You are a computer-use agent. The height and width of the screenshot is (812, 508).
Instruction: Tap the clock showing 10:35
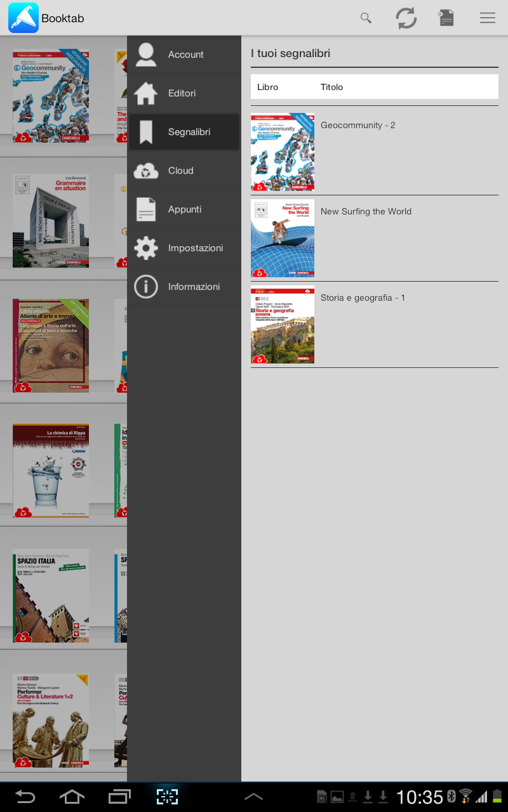click(420, 797)
